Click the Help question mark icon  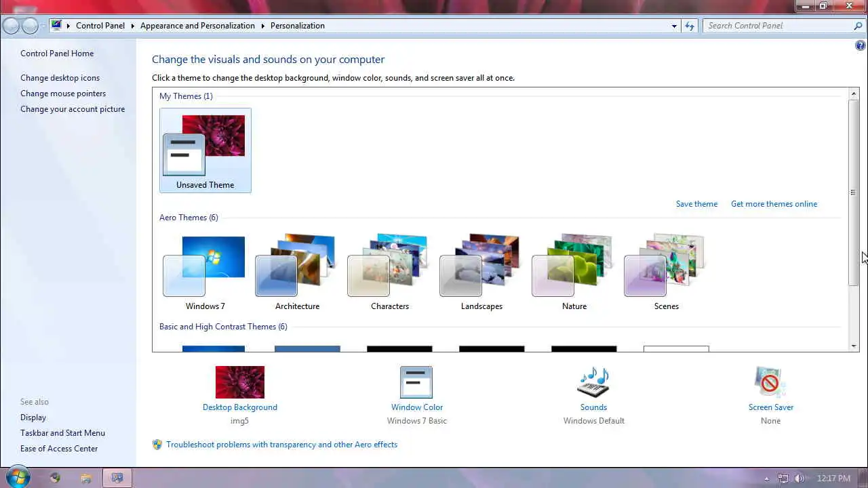point(861,46)
